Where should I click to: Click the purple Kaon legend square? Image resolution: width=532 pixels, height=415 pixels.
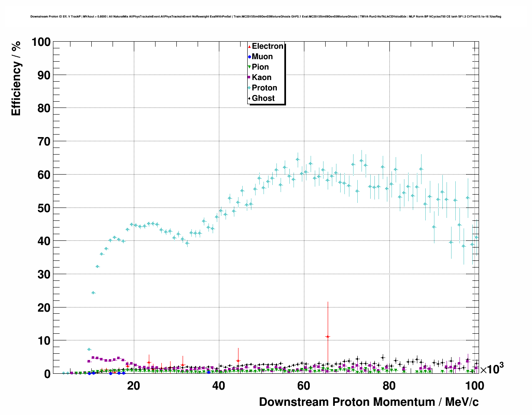coord(249,77)
